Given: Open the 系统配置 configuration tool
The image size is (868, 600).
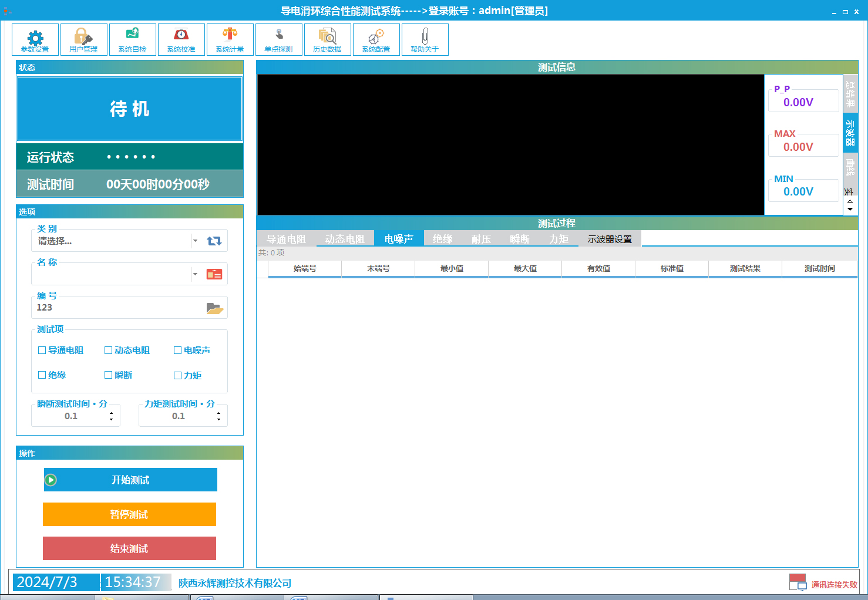Looking at the screenshot, I should (376, 39).
